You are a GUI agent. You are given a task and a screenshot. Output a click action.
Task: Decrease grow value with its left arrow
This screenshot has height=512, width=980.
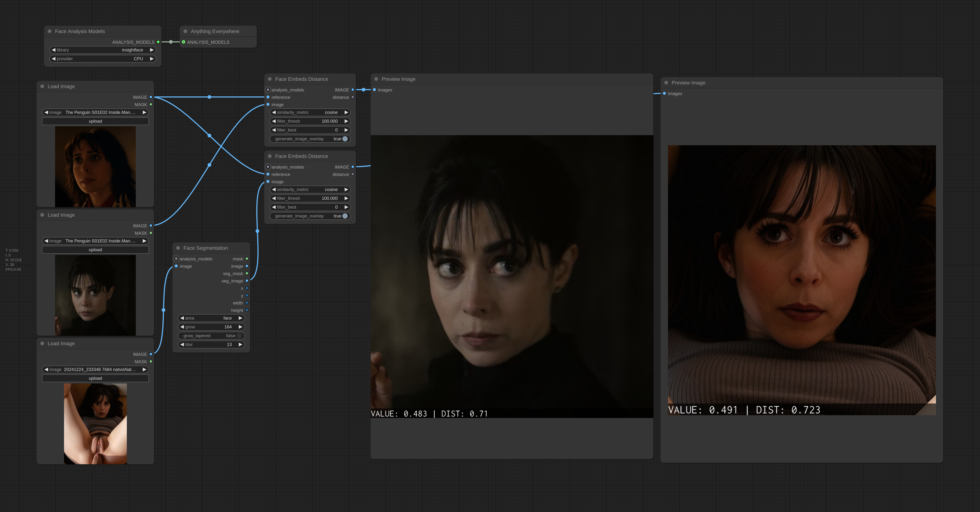(x=182, y=327)
